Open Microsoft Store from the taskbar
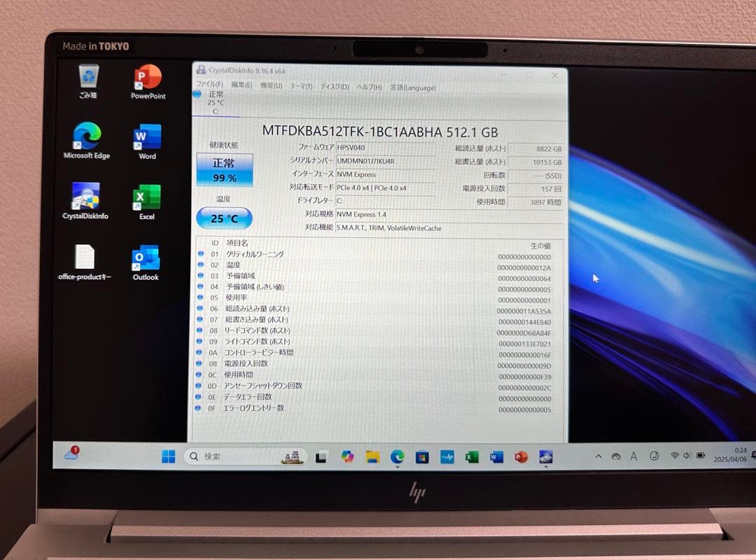Viewport: 756px width, 560px height. coord(422,457)
